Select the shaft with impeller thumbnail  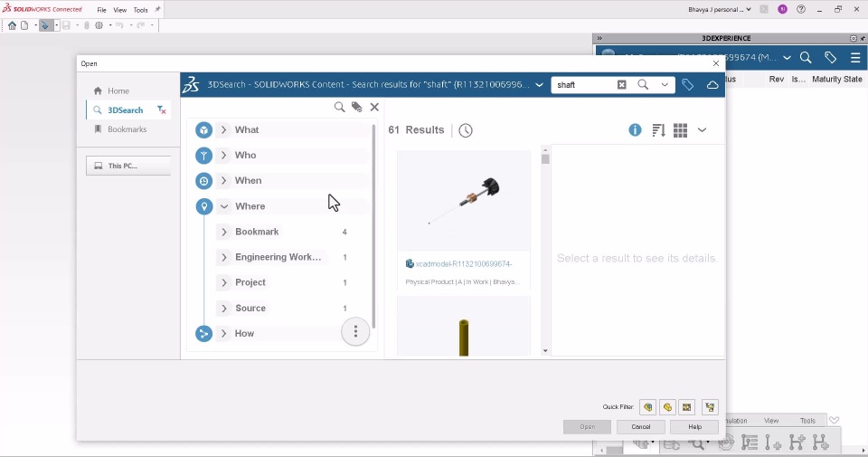[463, 201]
